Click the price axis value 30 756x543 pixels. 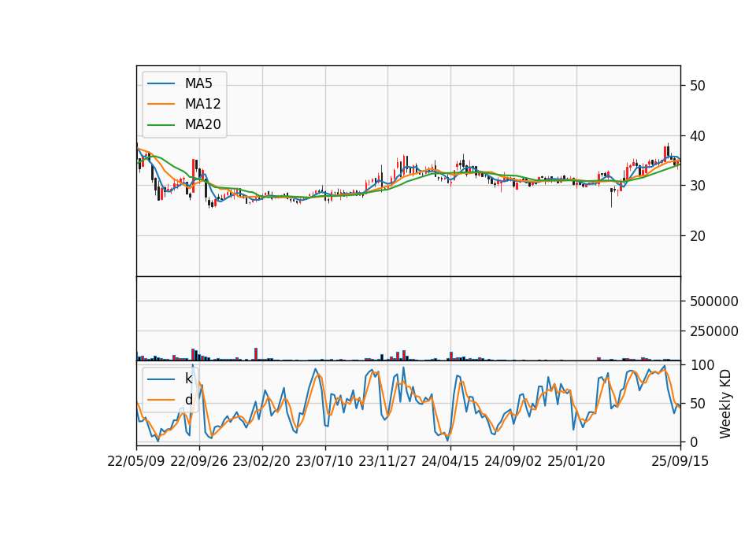(698, 186)
